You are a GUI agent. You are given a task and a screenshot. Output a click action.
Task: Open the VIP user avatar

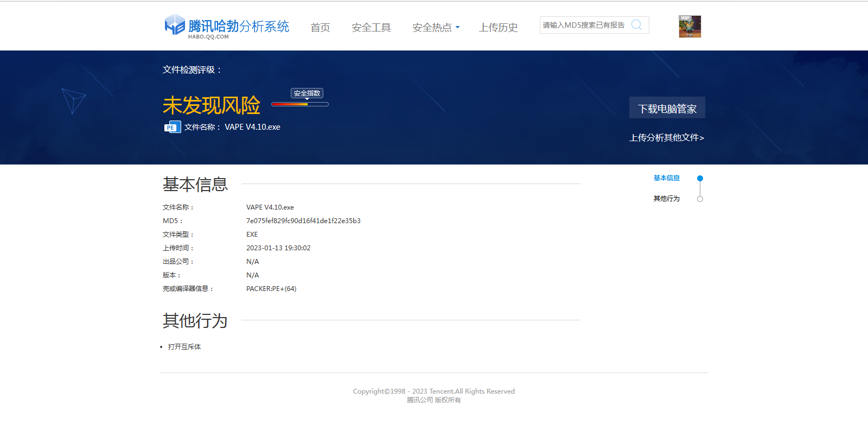(x=690, y=26)
